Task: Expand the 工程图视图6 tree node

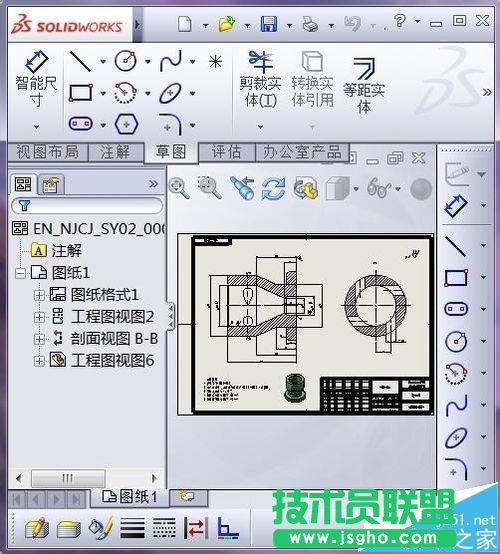Action: point(39,361)
